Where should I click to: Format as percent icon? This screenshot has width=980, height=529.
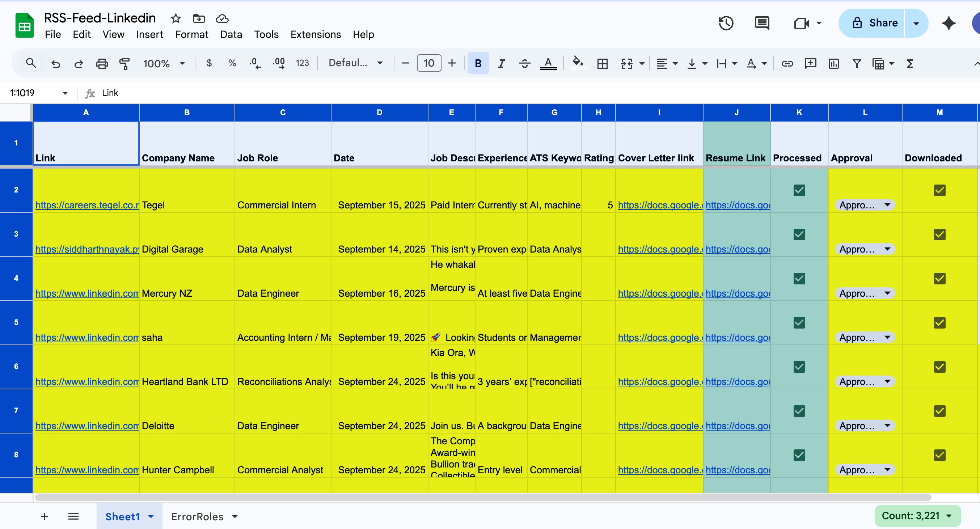pos(232,63)
